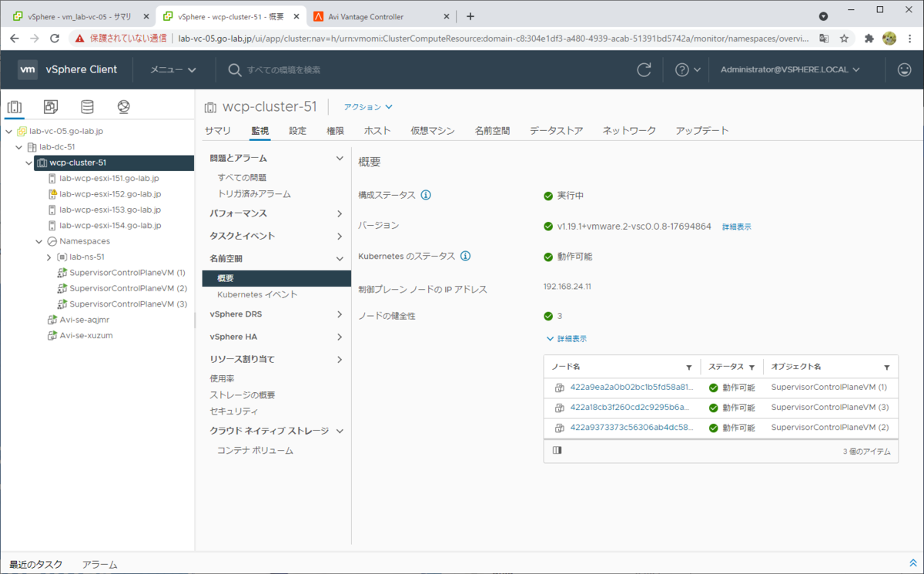Expand リソース割り当て section
The width and height of the screenshot is (924, 574).
pos(340,359)
